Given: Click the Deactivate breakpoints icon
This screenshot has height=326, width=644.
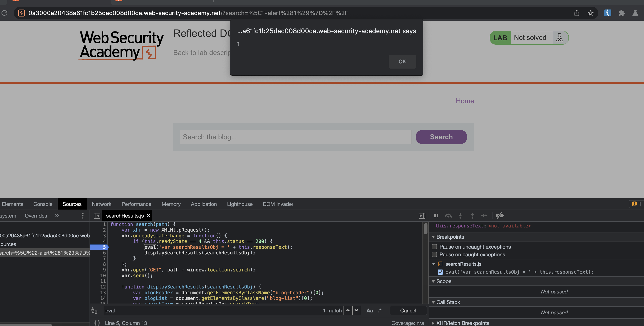Looking at the screenshot, I should point(500,216).
